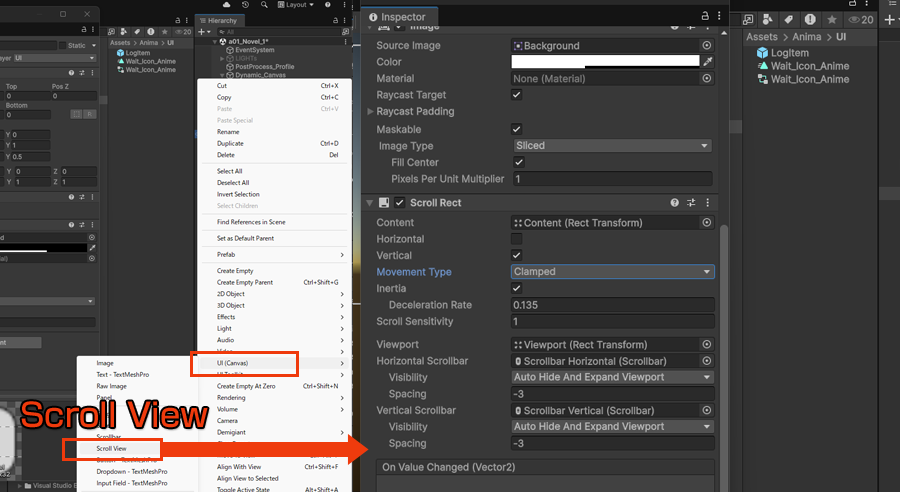Screen dimensions: 900x492
Task: Select Scroll View in the UI submenu
Action: pyautogui.click(x=111, y=449)
